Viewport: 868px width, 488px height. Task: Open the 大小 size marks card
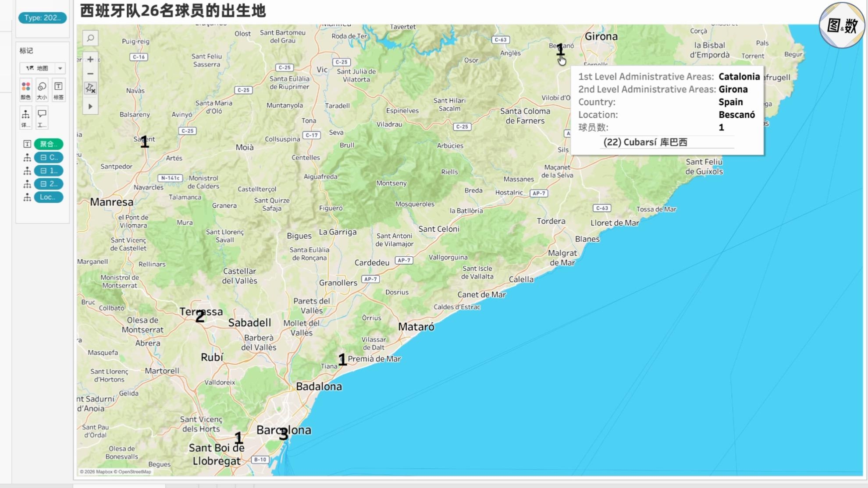pyautogui.click(x=42, y=90)
